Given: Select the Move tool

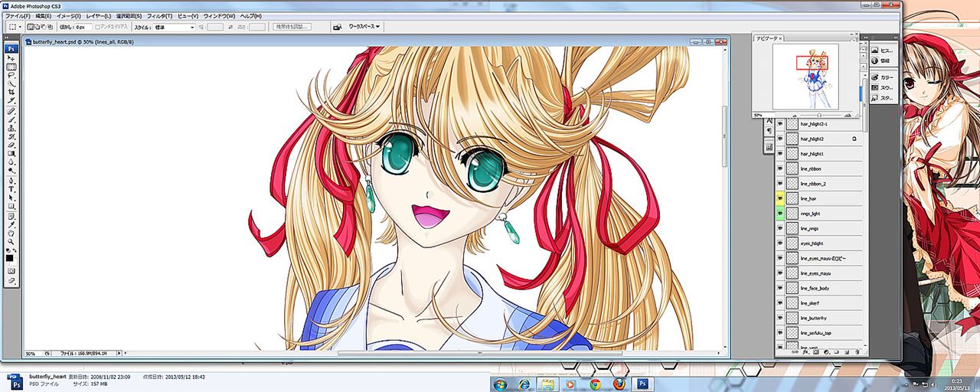Looking at the screenshot, I should 11,58.
